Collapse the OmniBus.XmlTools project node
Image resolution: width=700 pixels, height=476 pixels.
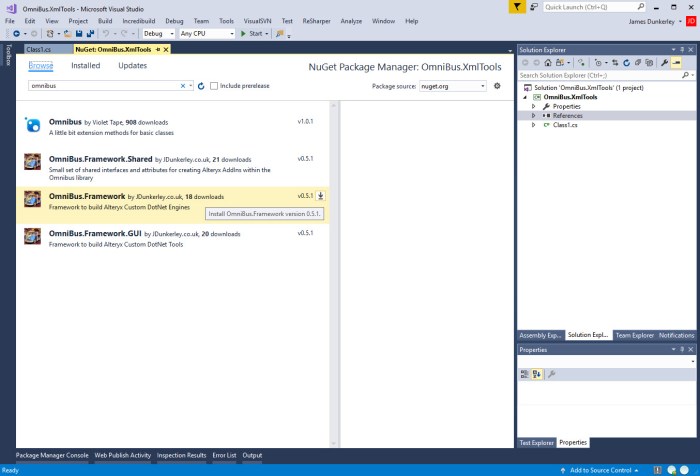click(525, 97)
